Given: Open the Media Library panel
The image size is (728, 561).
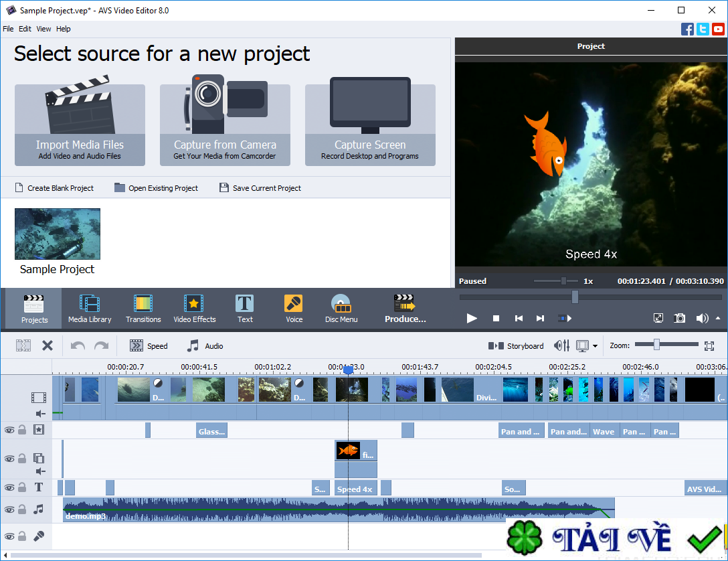Looking at the screenshot, I should coord(89,308).
